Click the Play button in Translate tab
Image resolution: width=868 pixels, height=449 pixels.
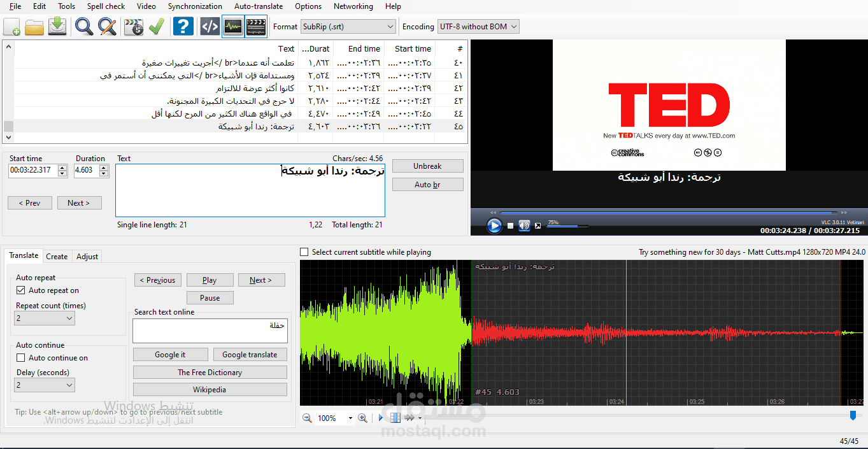(210, 280)
